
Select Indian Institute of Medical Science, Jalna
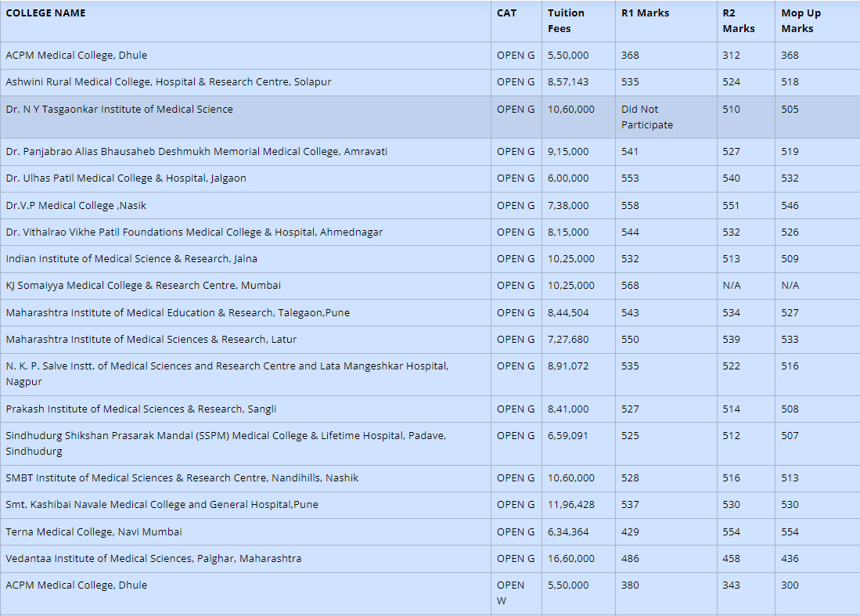pyautogui.click(x=131, y=259)
